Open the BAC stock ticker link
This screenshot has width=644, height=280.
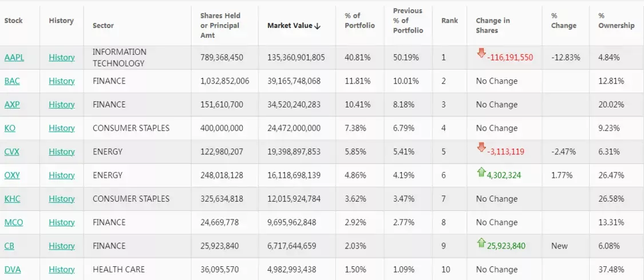(12, 81)
